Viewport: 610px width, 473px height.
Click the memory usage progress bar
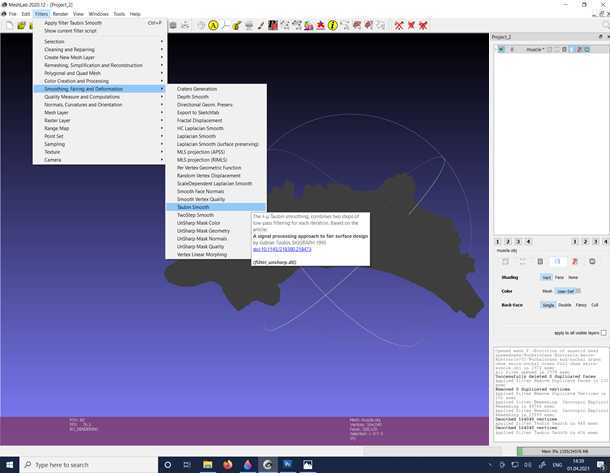pyautogui.click(x=563, y=452)
